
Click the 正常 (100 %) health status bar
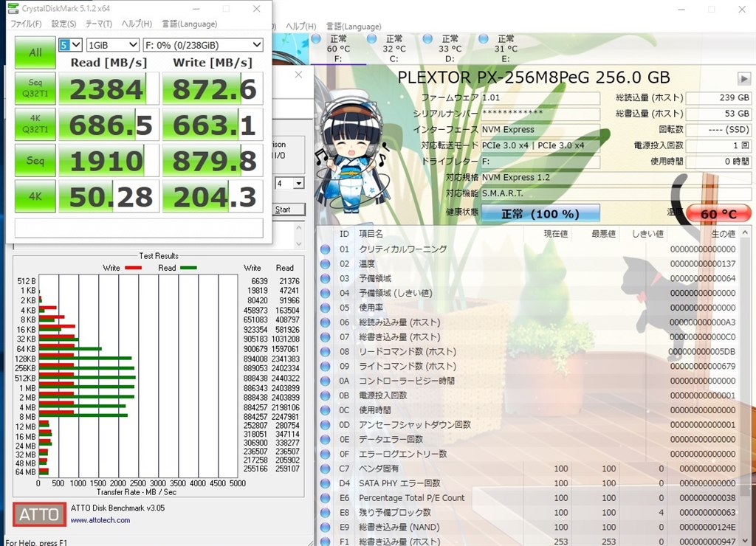[540, 213]
